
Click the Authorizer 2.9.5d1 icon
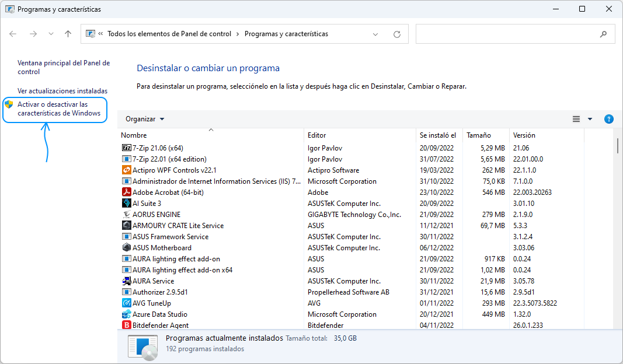pyautogui.click(x=126, y=292)
